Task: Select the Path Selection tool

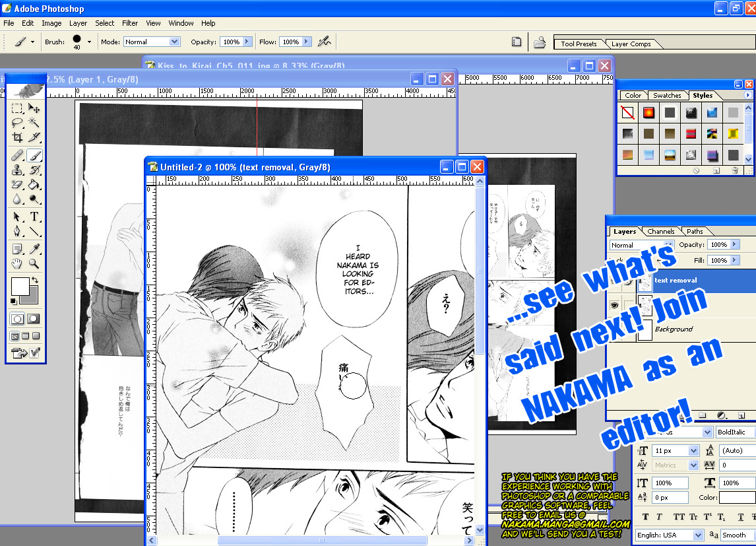Action: (17, 217)
